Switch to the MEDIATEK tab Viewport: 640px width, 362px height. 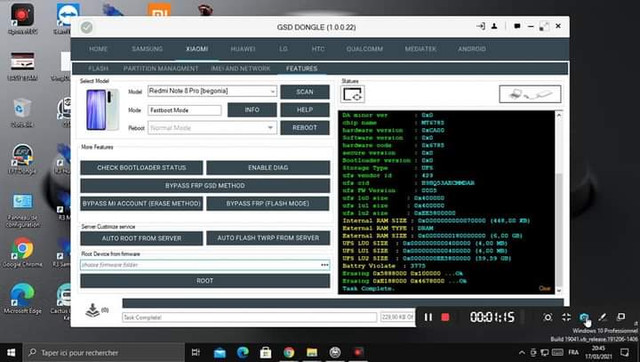click(x=420, y=49)
